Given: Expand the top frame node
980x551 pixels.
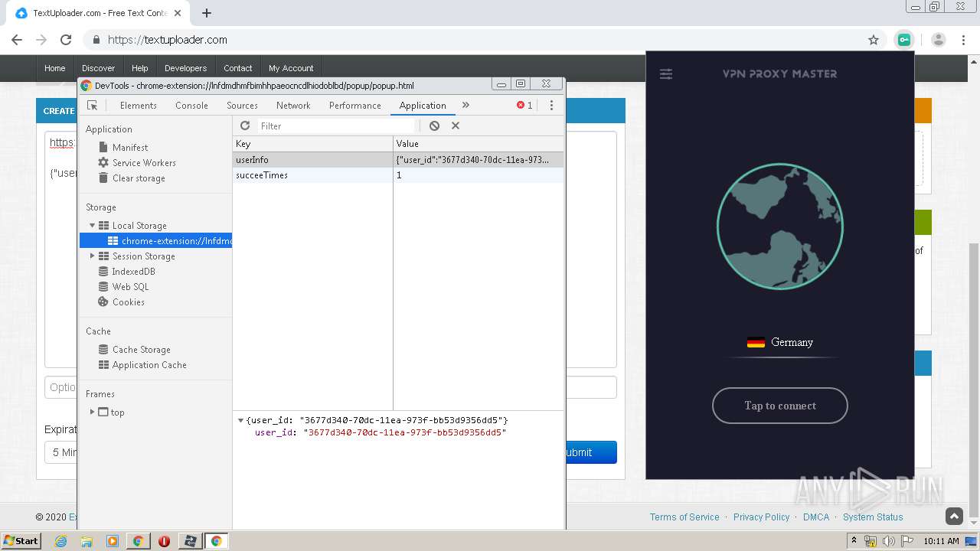Looking at the screenshot, I should coord(93,412).
